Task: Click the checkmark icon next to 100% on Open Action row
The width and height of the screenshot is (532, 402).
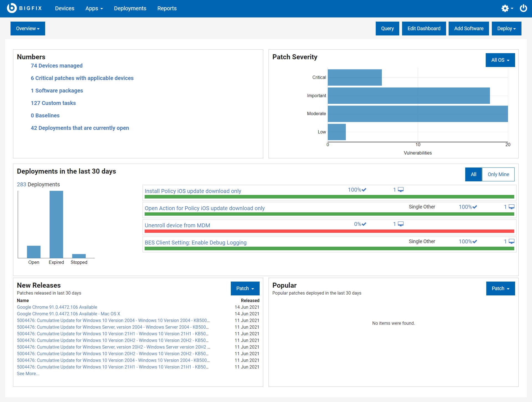Action: coord(475,207)
